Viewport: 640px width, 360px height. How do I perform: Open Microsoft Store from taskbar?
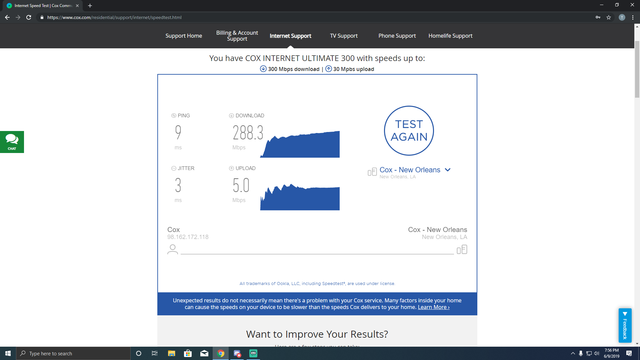pyautogui.click(x=188, y=353)
